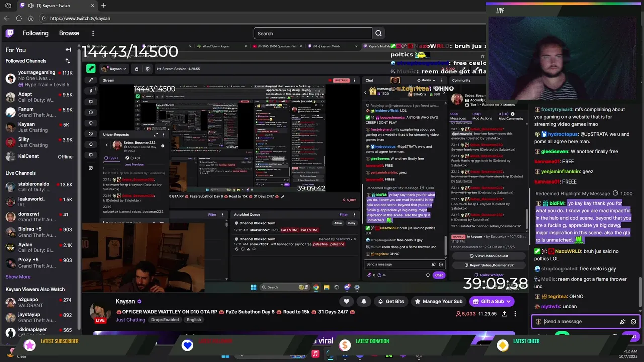
Task: Click the Get Bits button
Action: click(390, 301)
